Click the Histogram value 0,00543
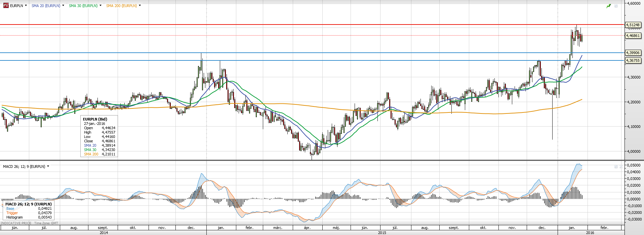Image resolution: width=644 pixels, height=235 pixels. tap(45, 217)
